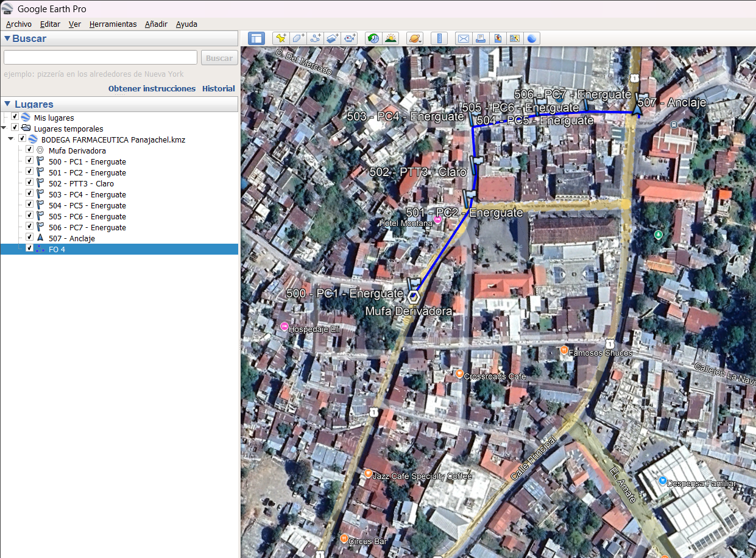Uncheck the FO 4 path checkbox
Image resolution: width=756 pixels, height=558 pixels.
pyautogui.click(x=29, y=249)
